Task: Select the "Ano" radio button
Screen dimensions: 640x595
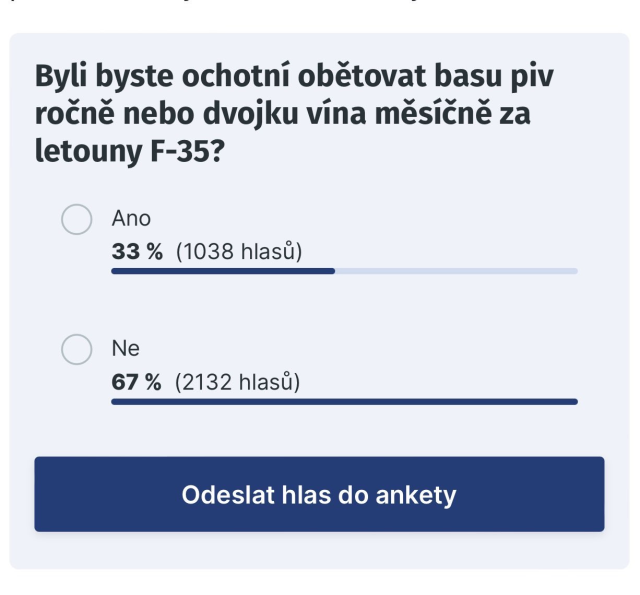Action: tap(77, 219)
